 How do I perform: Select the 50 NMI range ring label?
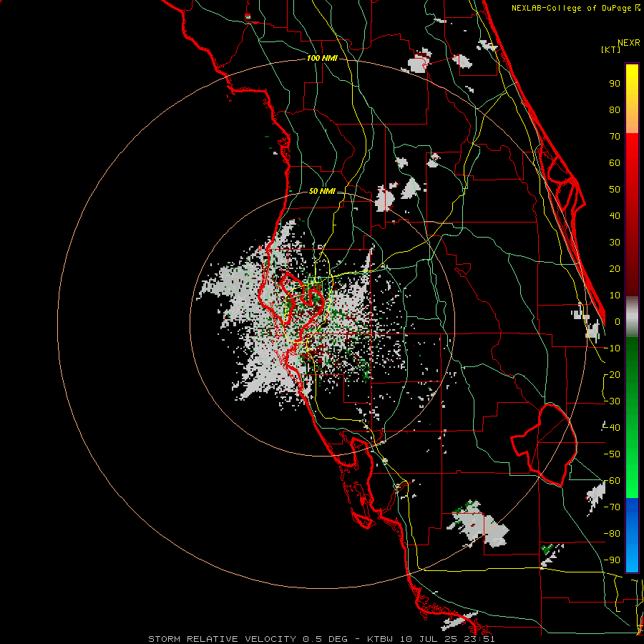[x=322, y=191]
